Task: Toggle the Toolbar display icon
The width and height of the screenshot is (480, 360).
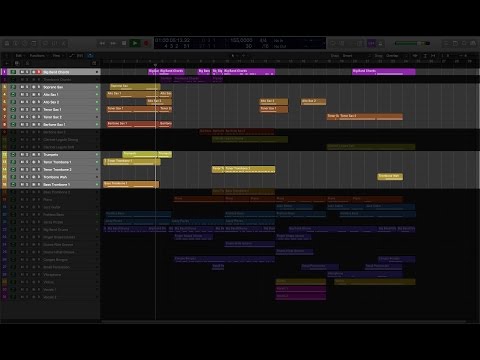Action: tap(34, 43)
